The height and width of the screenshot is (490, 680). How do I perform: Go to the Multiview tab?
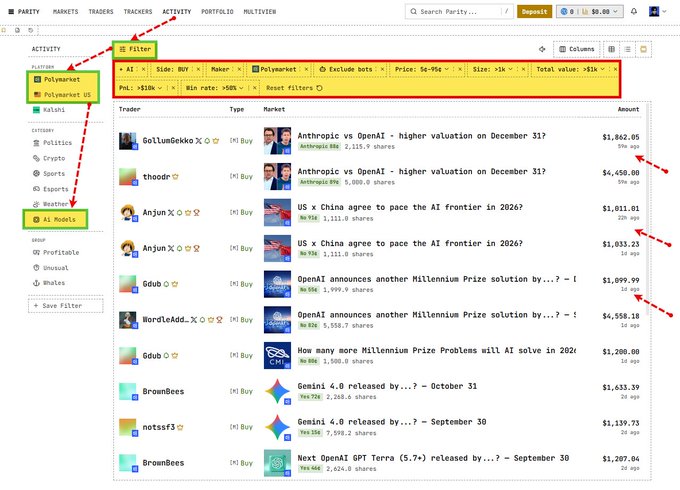[260, 12]
